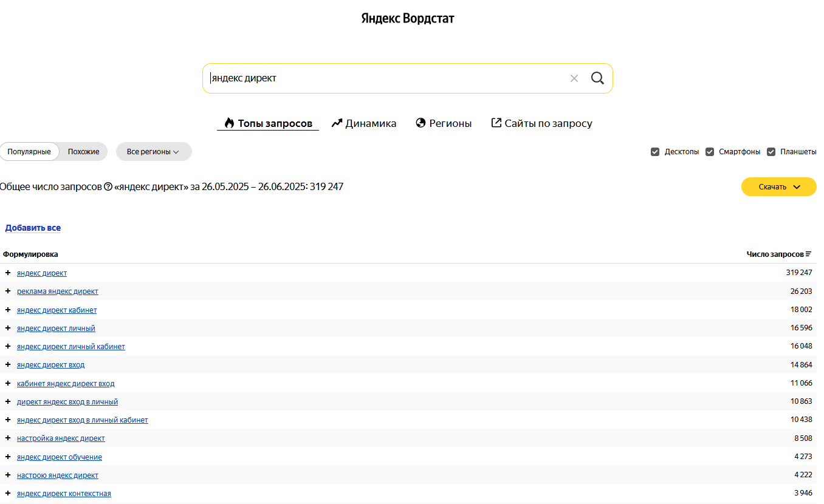Open 'яндекс директ кабинет' query link

(x=57, y=310)
